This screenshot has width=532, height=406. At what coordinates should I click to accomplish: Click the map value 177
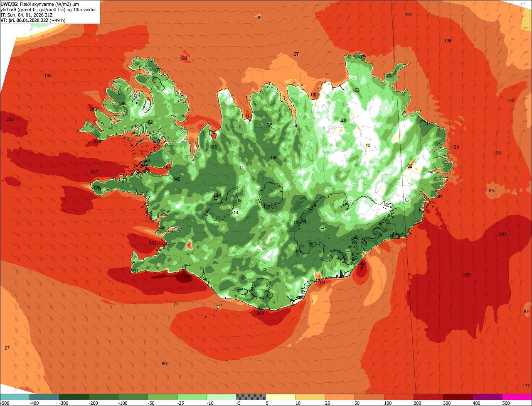(526, 386)
